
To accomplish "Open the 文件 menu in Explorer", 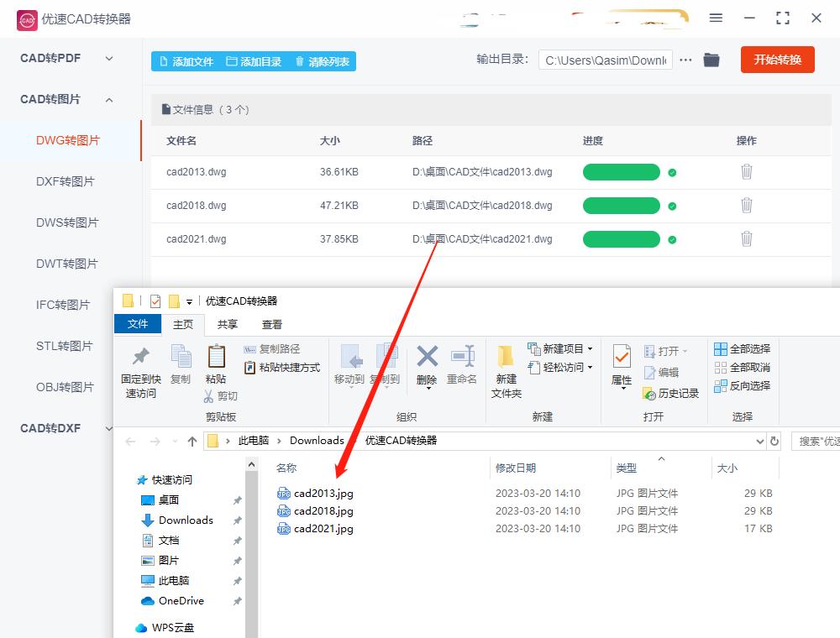I will [137, 324].
